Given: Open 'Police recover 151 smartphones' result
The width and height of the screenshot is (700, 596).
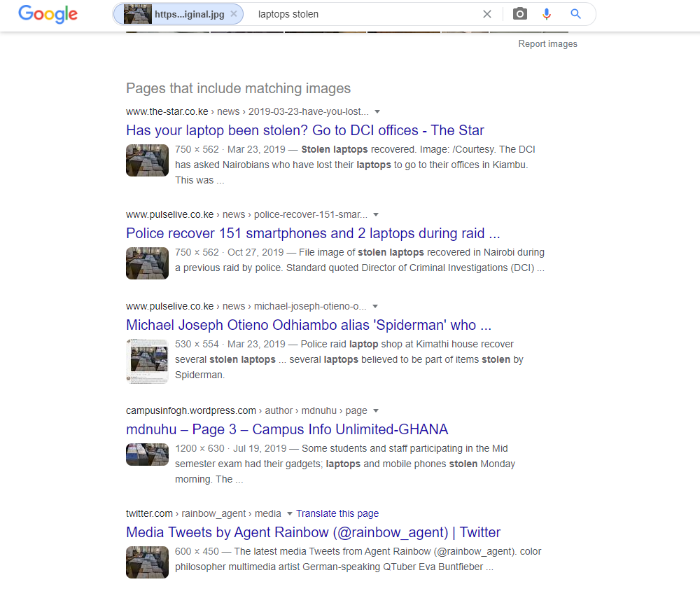Looking at the screenshot, I should (313, 233).
